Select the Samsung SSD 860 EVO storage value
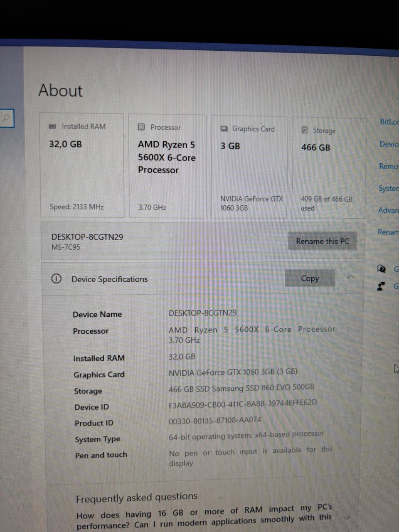 (241, 388)
